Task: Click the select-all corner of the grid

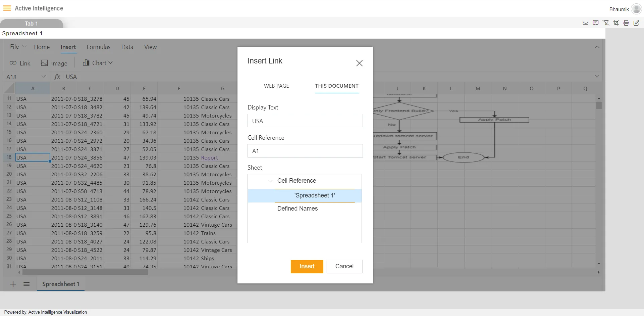Action: point(9,89)
